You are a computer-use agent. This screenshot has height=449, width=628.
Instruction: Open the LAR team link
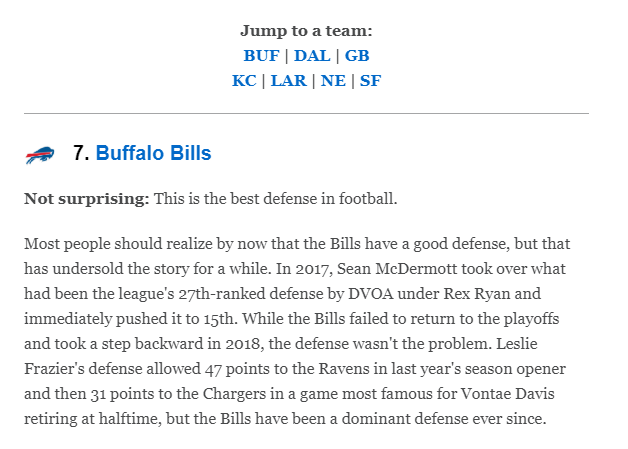point(289,81)
